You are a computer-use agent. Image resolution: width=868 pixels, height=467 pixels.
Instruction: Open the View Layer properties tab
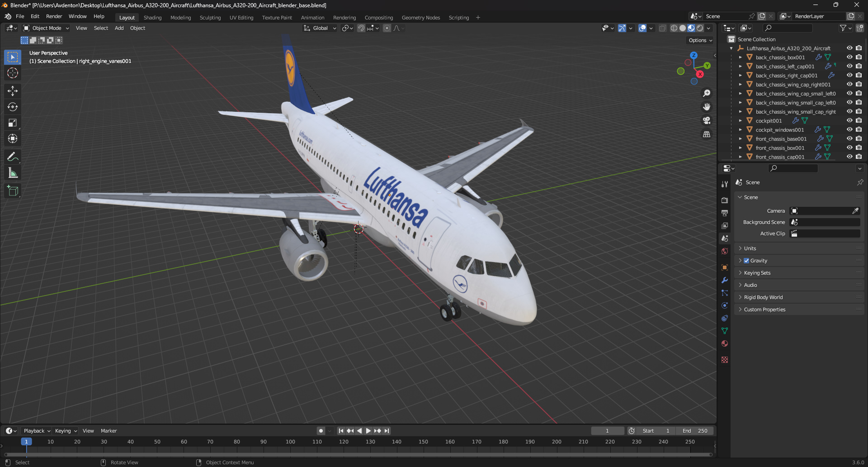725,225
